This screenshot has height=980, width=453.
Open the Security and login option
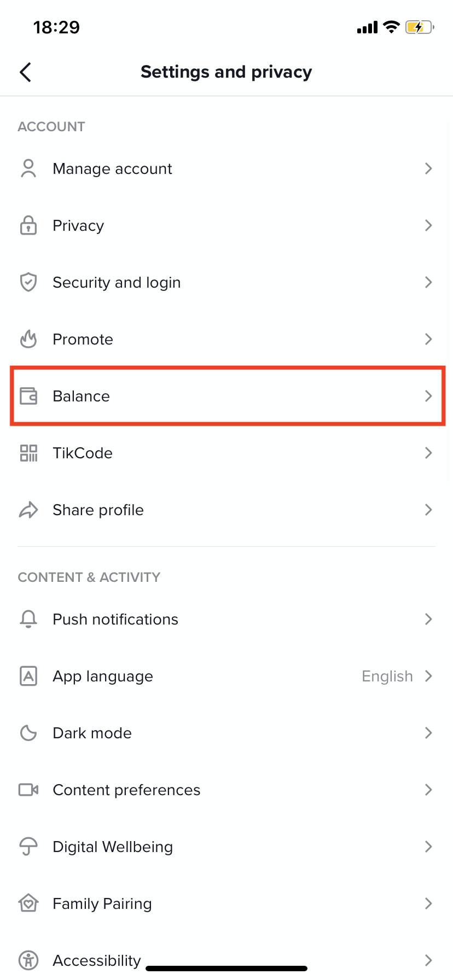point(117,282)
